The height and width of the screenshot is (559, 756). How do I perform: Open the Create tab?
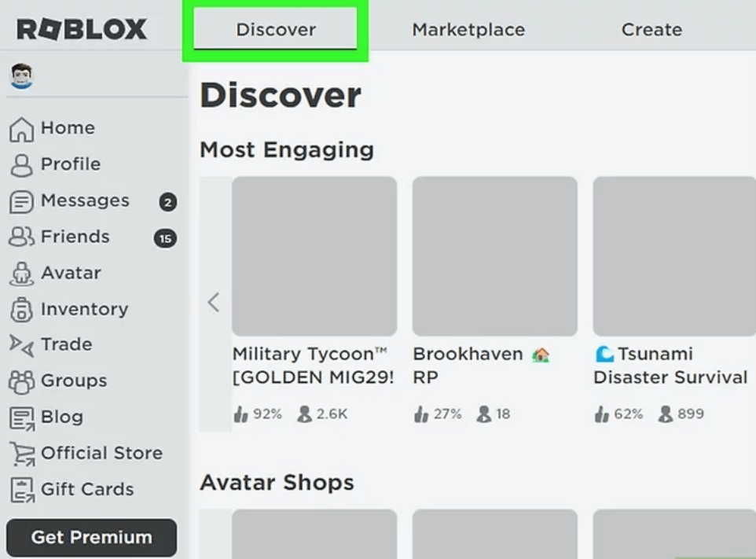click(651, 29)
